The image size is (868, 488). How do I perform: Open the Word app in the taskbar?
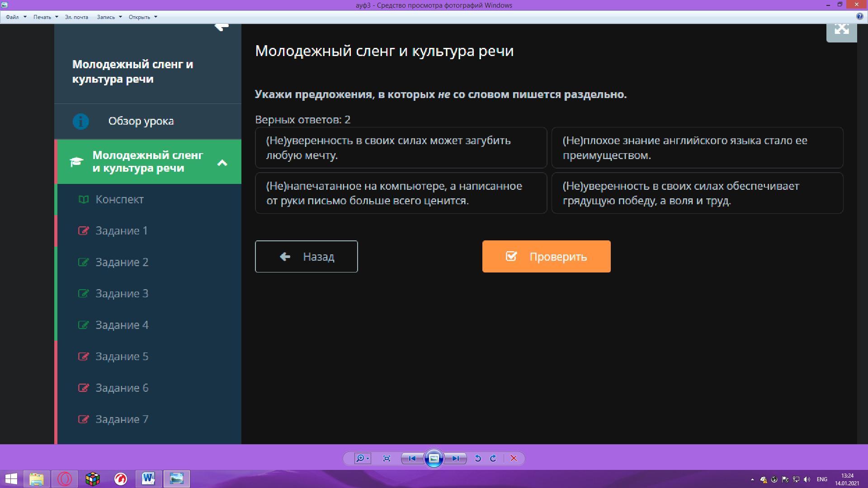(148, 479)
